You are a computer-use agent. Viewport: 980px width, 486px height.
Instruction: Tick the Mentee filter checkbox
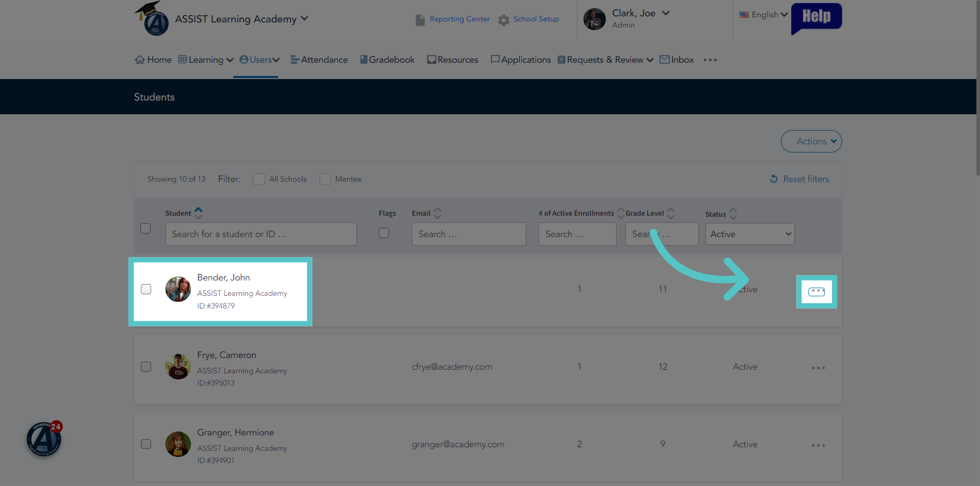click(325, 179)
